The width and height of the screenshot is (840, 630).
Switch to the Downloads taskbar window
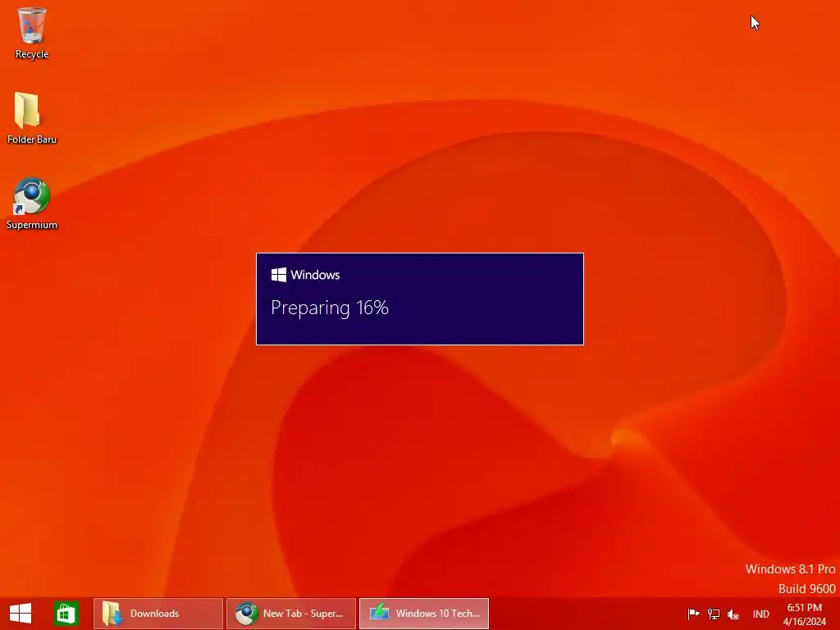point(158,614)
